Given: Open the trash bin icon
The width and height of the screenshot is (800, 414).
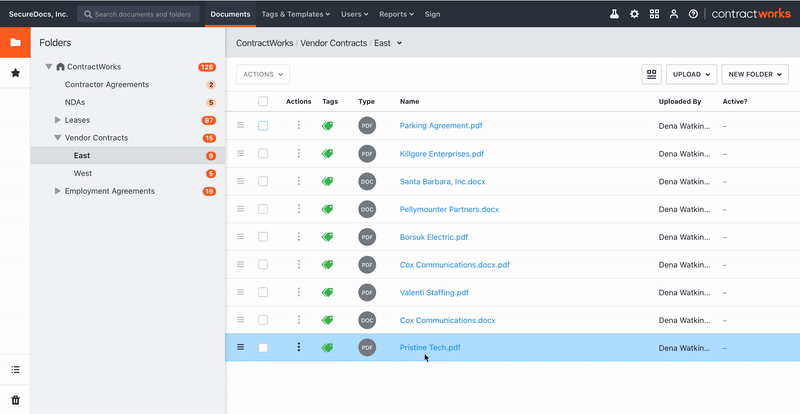Looking at the screenshot, I should (x=15, y=400).
